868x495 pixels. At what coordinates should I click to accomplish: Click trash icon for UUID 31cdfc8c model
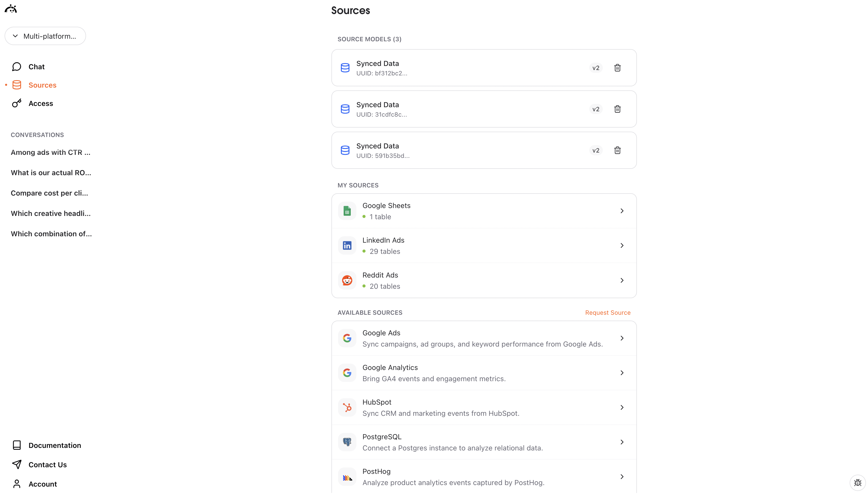(x=617, y=109)
